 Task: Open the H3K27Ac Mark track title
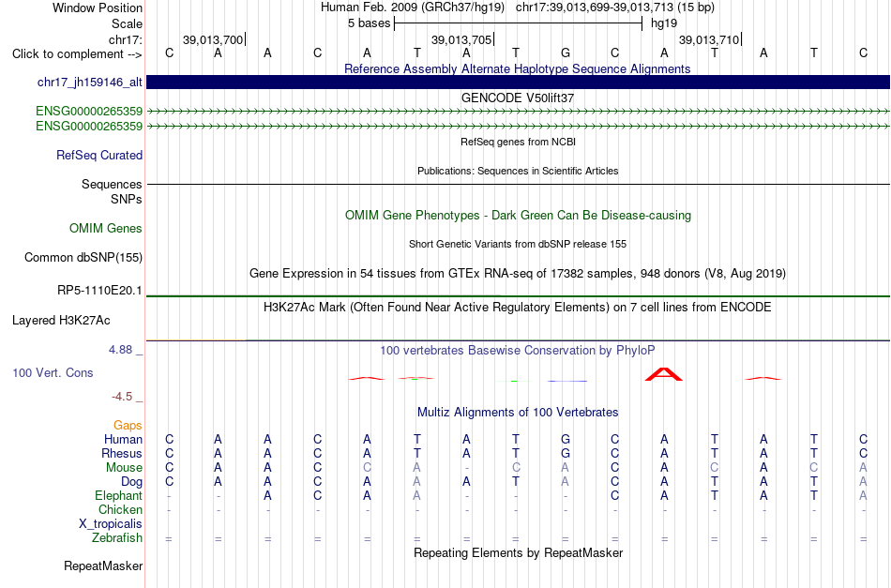tap(518, 308)
